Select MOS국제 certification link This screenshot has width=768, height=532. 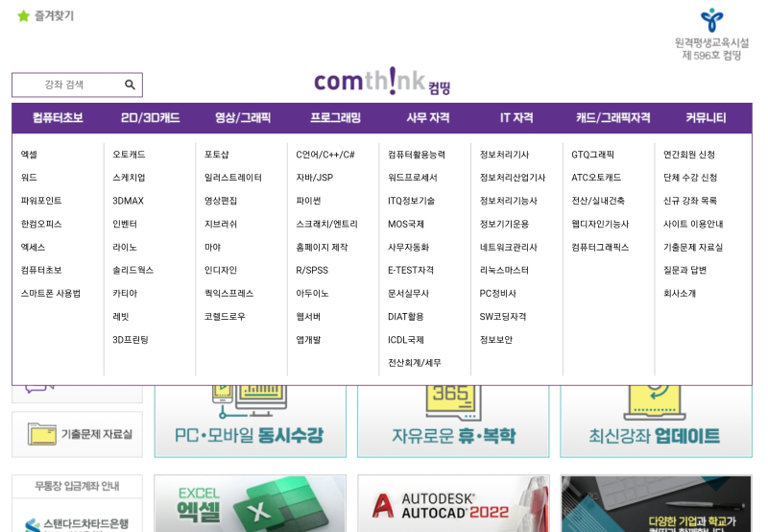(x=406, y=225)
